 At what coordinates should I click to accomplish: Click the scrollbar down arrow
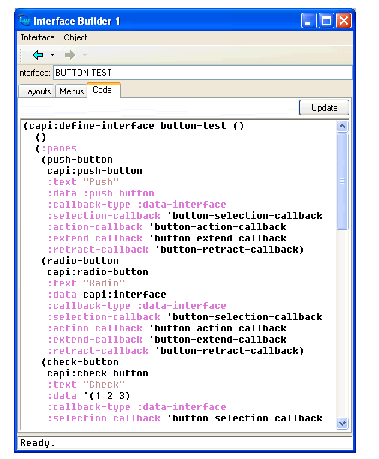[342, 423]
